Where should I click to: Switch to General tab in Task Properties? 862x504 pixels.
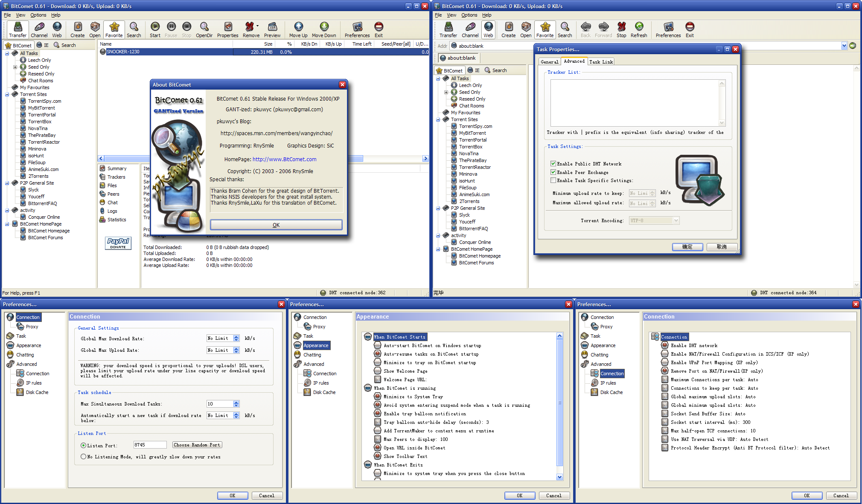tap(549, 62)
